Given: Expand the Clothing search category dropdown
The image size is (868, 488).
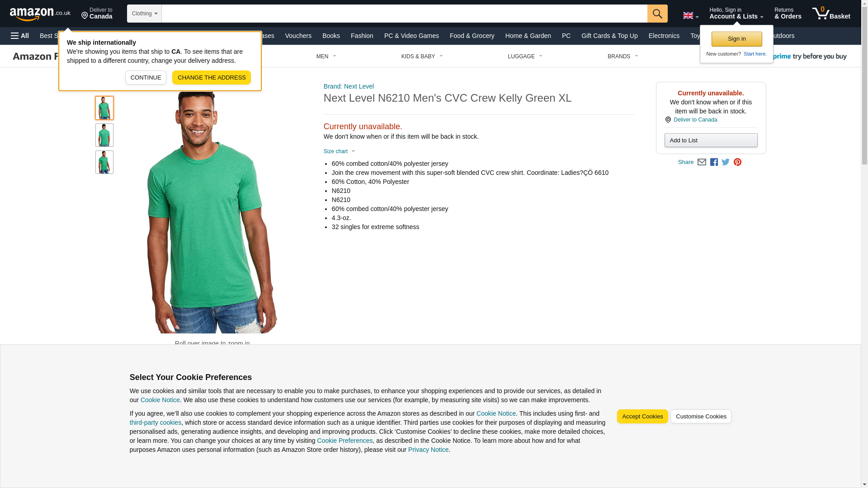Looking at the screenshot, I should coord(144,14).
